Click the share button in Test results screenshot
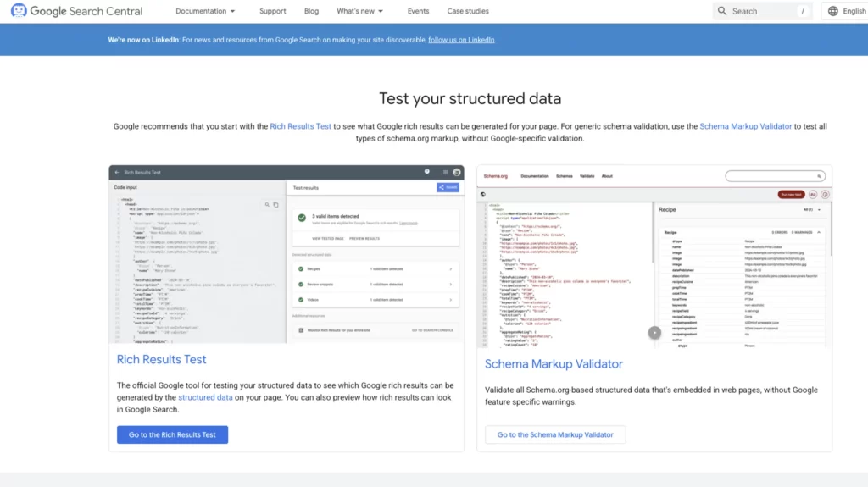 pos(448,188)
